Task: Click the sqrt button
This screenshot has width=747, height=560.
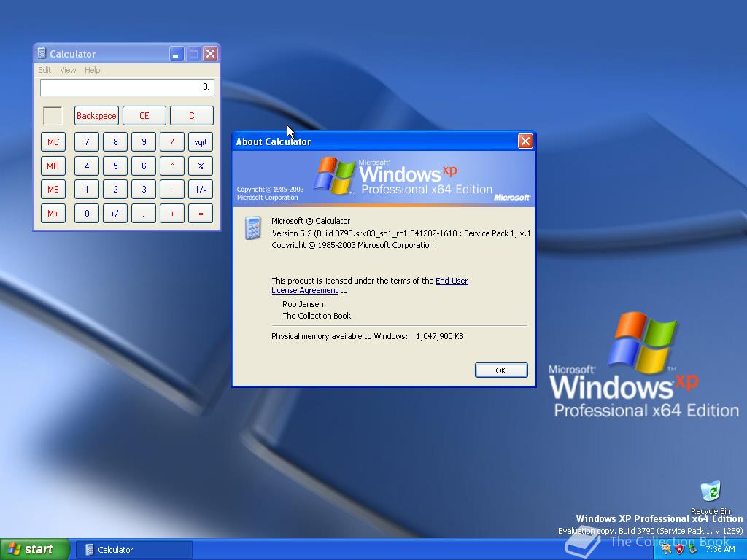Action: coord(201,142)
